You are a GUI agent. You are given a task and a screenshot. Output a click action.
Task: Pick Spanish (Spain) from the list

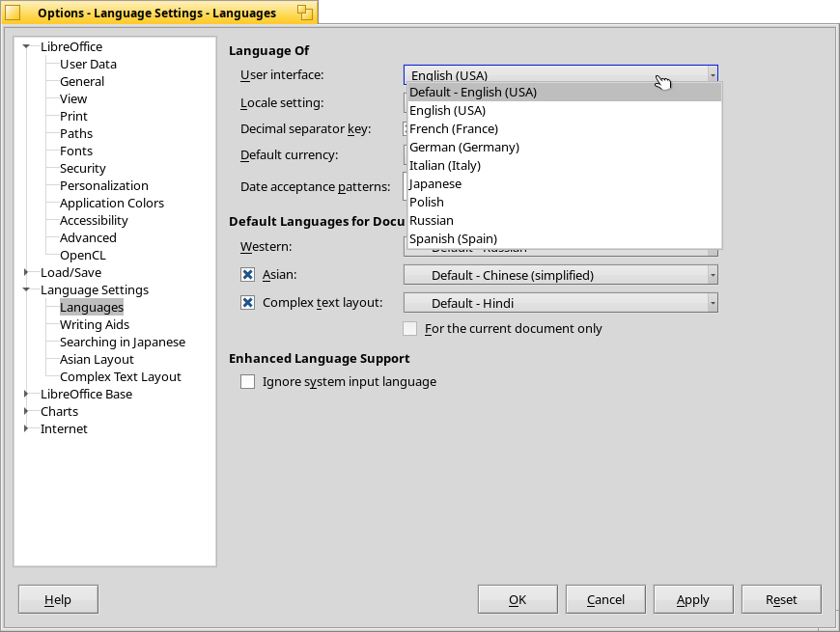565,238
